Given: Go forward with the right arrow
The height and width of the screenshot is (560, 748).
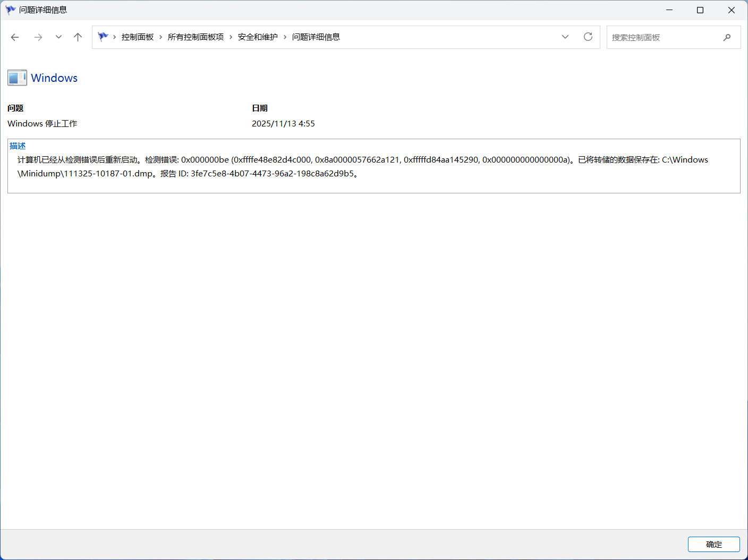Looking at the screenshot, I should click(x=38, y=37).
